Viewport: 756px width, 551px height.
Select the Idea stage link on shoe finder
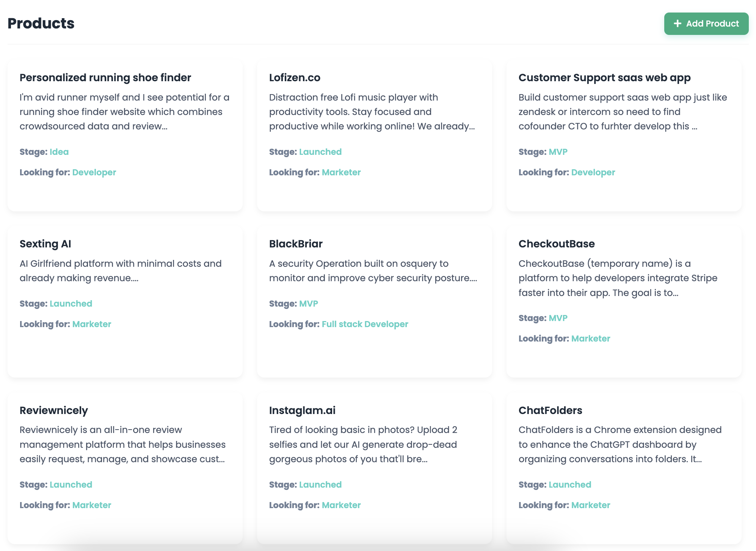coord(59,151)
